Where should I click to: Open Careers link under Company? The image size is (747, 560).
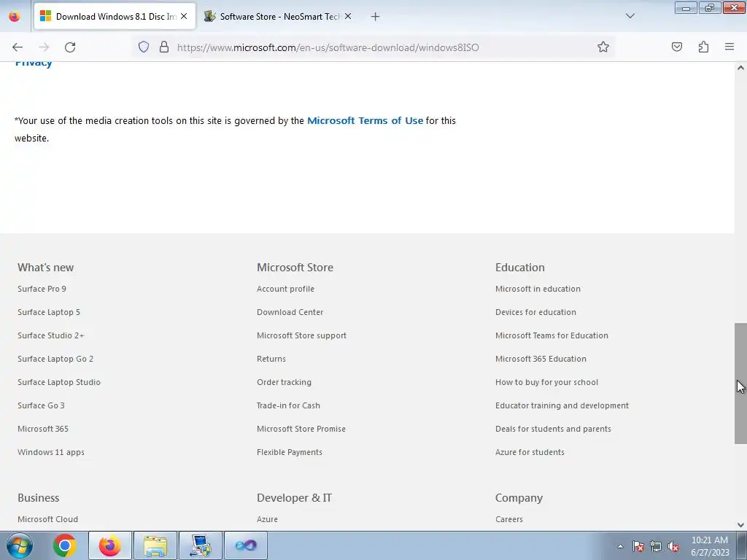click(508, 519)
